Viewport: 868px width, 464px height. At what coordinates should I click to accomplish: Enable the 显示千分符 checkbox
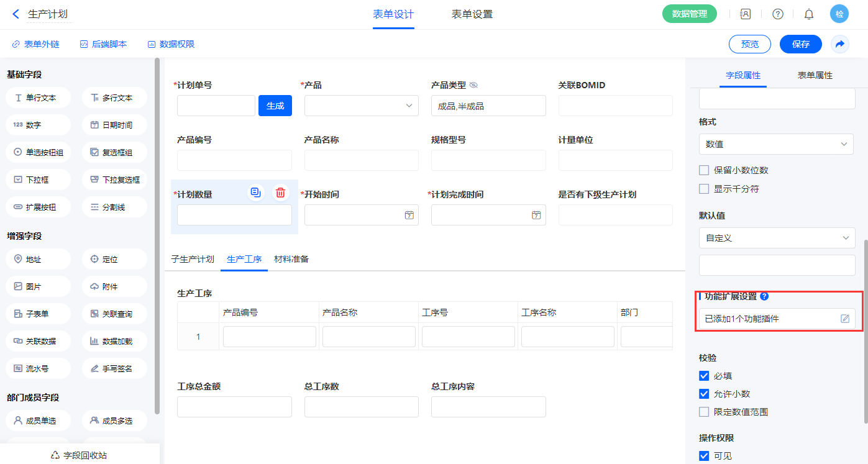point(704,189)
